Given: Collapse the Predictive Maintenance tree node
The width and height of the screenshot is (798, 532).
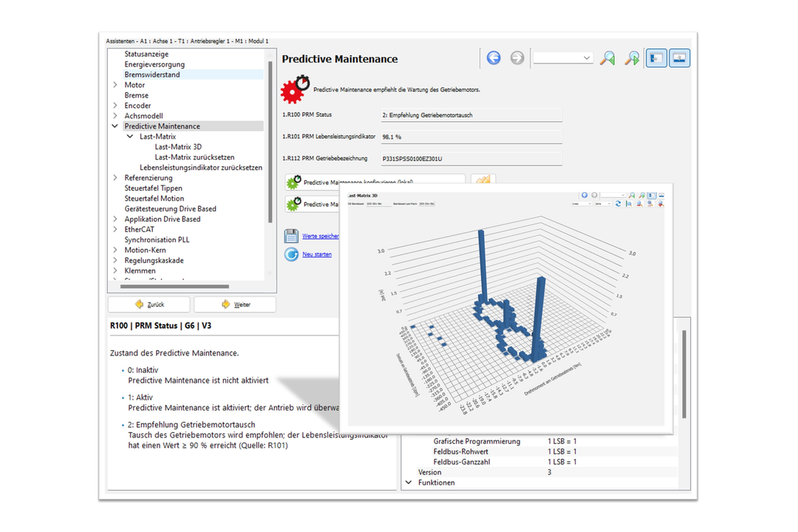Looking at the screenshot, I should pos(115,126).
